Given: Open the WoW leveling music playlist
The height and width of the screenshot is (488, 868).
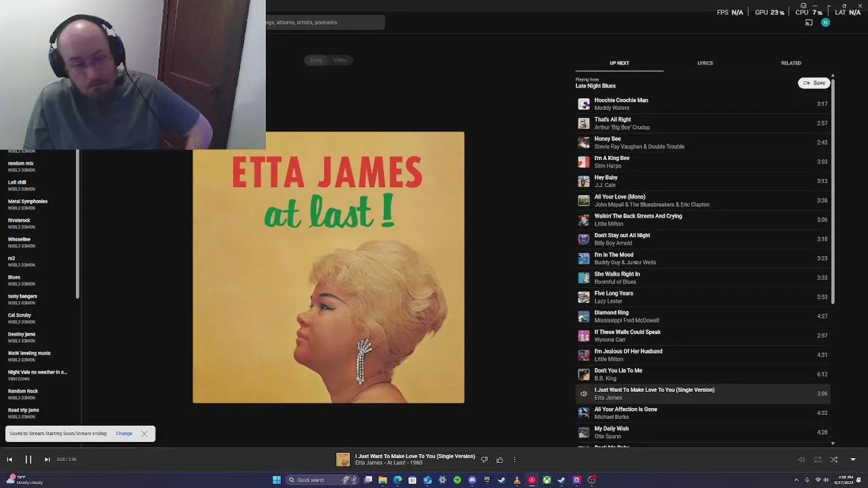Looking at the screenshot, I should (x=29, y=353).
